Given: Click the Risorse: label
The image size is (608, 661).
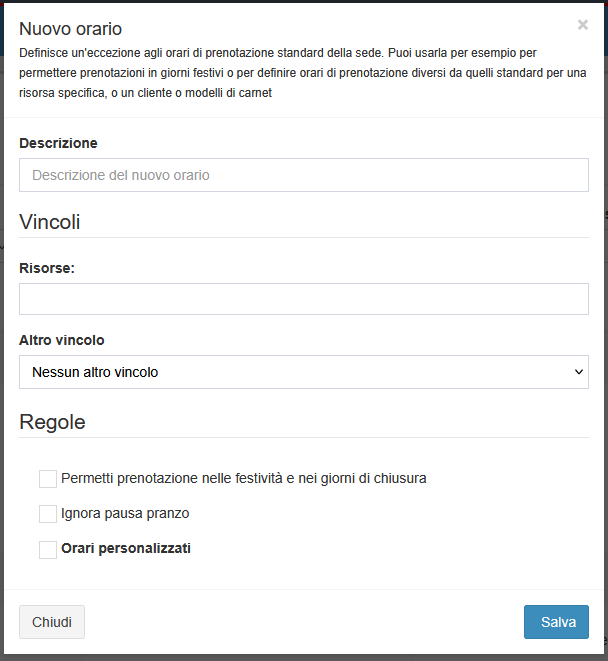Looking at the screenshot, I should 47,268.
